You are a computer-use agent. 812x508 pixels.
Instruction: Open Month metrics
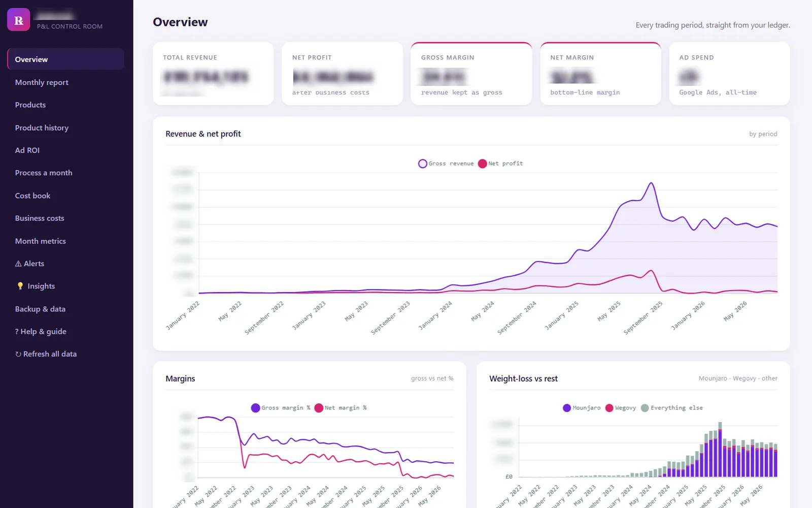tap(66, 241)
